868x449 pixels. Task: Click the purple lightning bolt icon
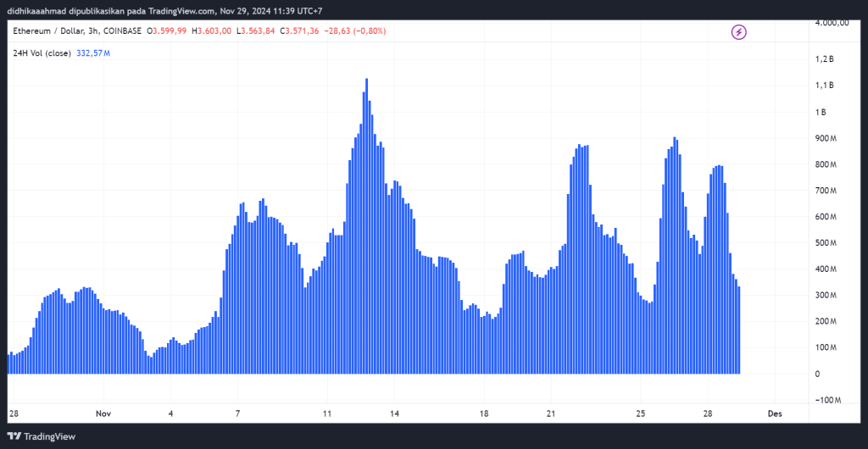pos(739,33)
